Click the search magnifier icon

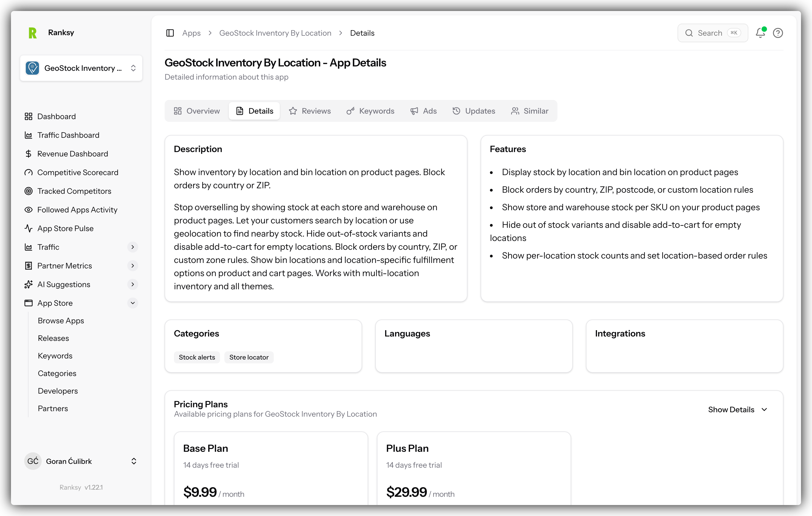(689, 33)
